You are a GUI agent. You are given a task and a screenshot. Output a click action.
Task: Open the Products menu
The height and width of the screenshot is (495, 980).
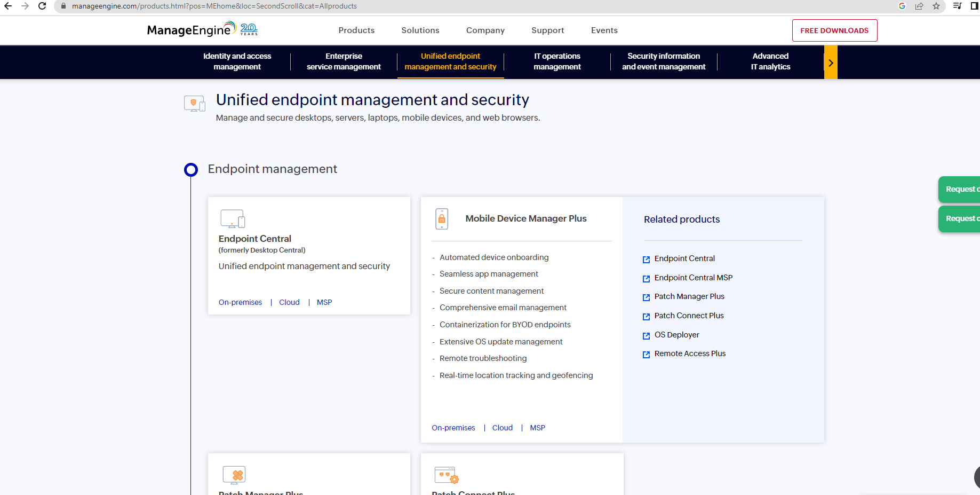pos(356,30)
